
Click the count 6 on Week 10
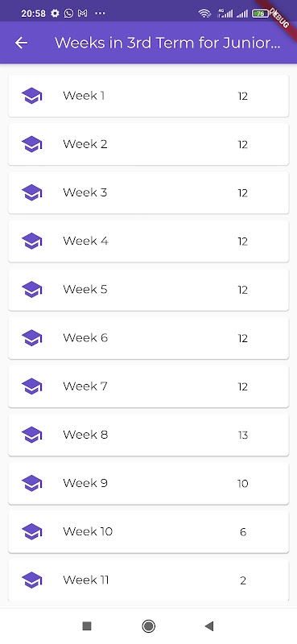[243, 532]
